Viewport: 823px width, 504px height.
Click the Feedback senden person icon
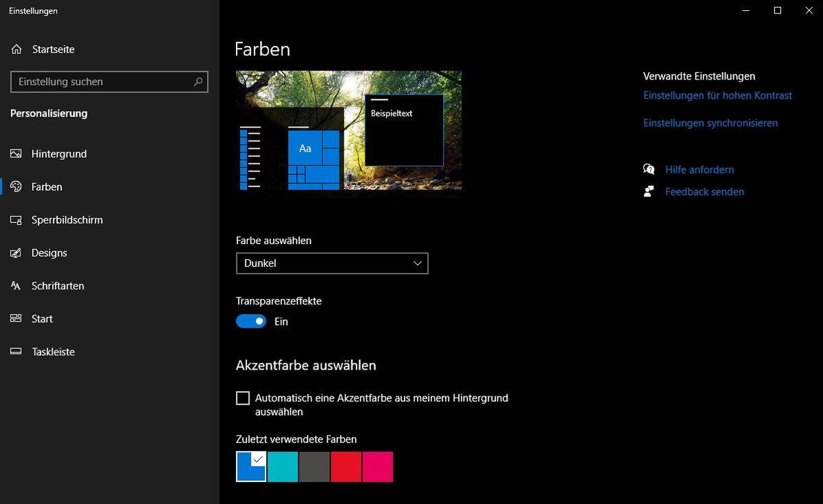pos(649,191)
